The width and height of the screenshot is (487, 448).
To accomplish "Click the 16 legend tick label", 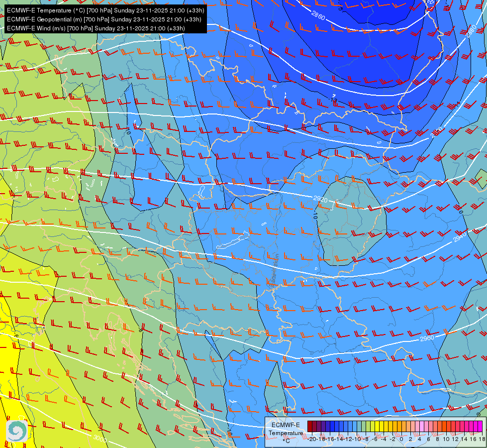I will pos(474,440).
